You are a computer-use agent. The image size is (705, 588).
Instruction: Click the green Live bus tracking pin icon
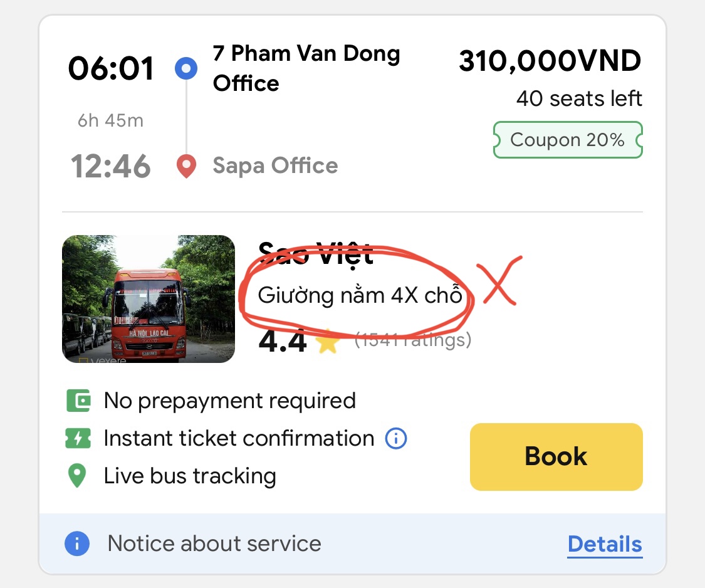[x=77, y=476]
